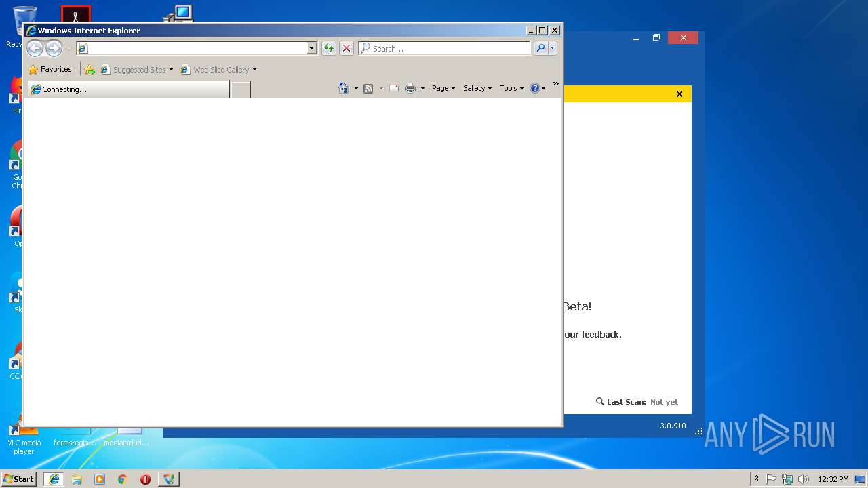Open search provider options dropdown arrow
The height and width of the screenshot is (488, 868).
(553, 48)
